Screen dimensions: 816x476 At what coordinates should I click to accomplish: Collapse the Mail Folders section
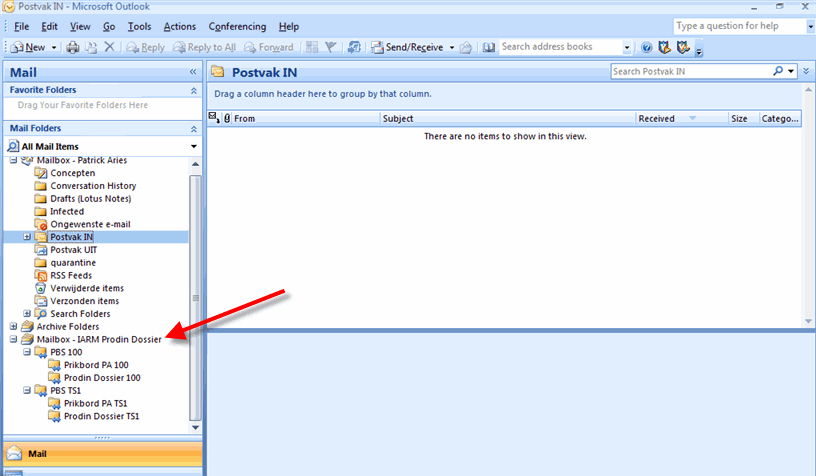point(194,129)
